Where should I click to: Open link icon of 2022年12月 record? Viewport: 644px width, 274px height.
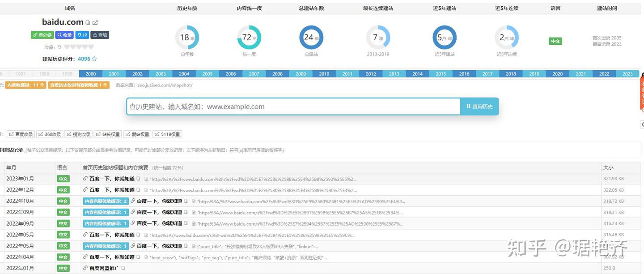click(x=85, y=190)
